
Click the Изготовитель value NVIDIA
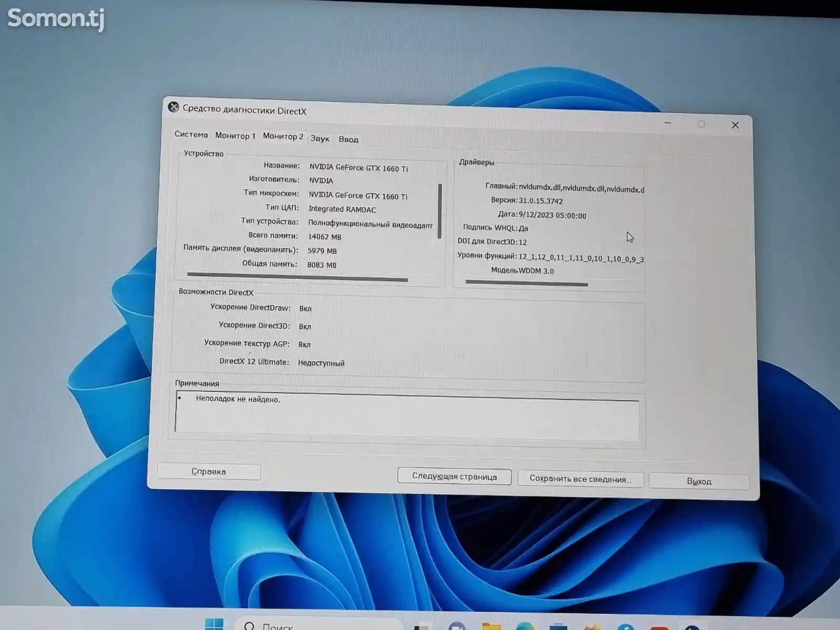point(321,181)
